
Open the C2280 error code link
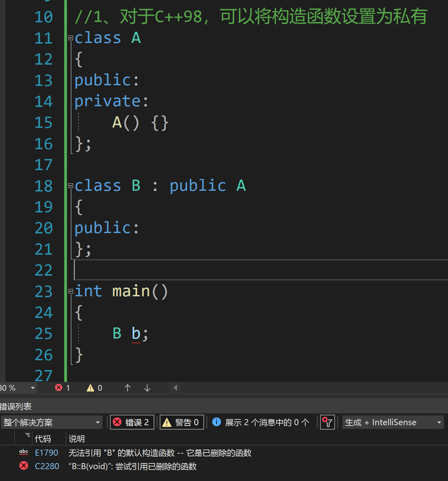[x=47, y=466]
